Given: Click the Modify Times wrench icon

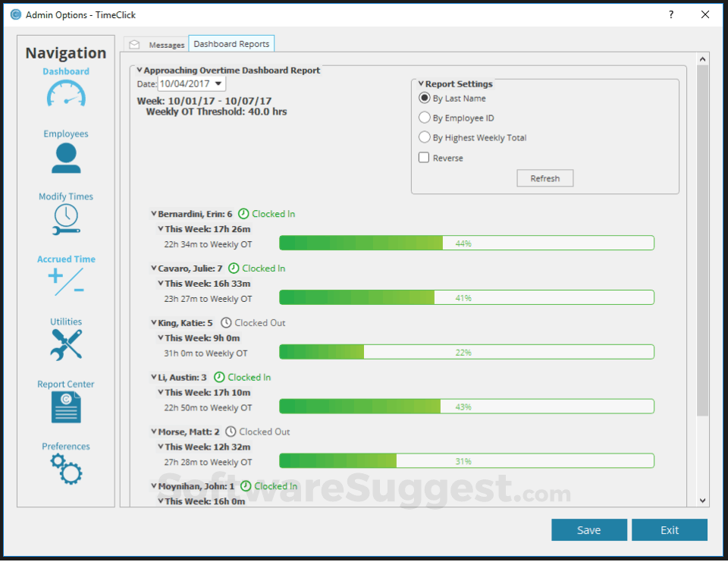Looking at the screenshot, I should point(65,219).
